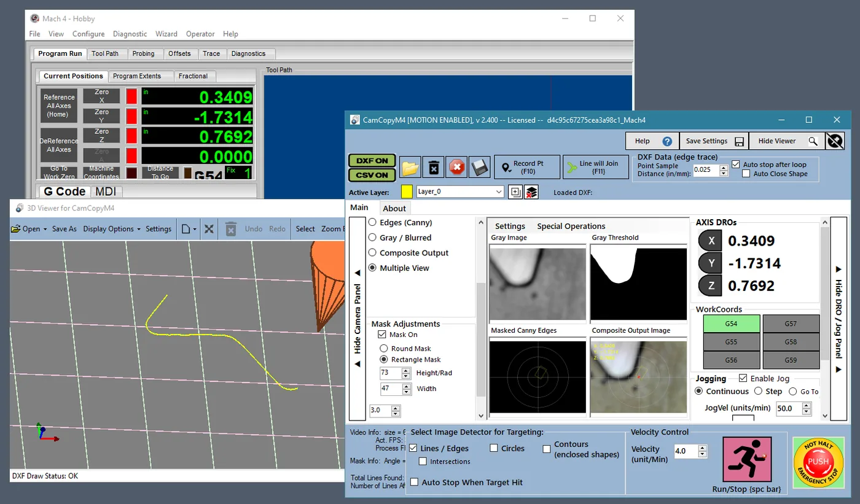
Task: Select Composite Output view option
Action: (372, 253)
